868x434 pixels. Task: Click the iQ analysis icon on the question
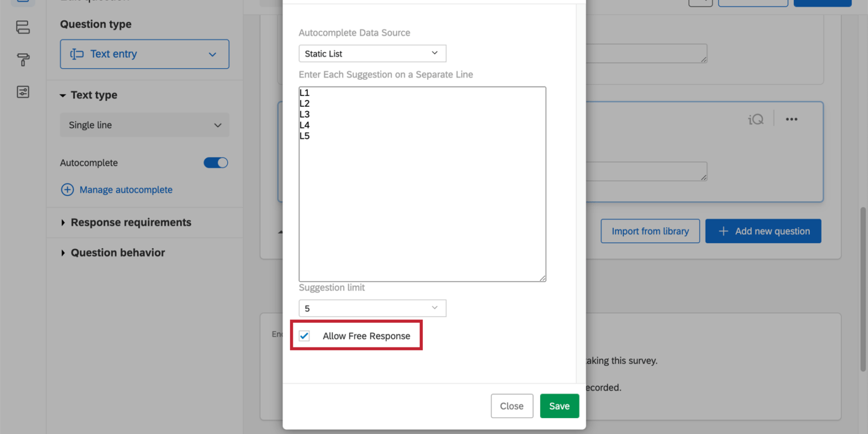(755, 119)
